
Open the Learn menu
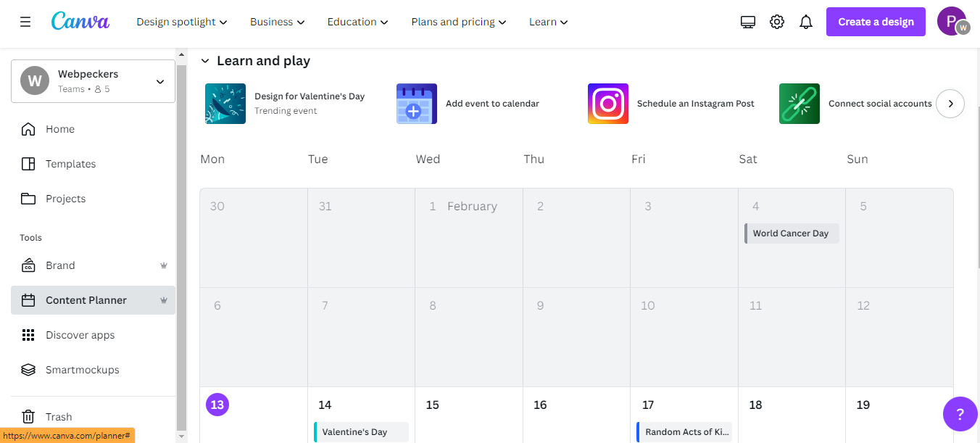547,22
